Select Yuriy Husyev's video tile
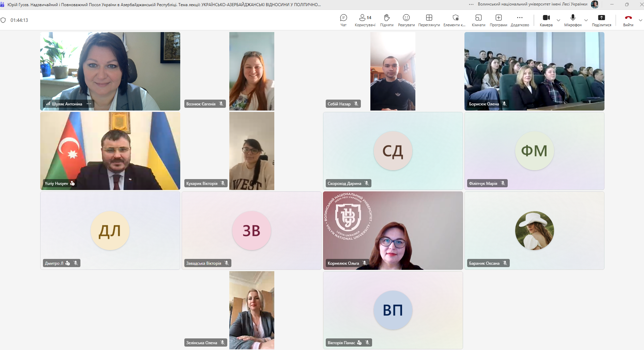 [x=110, y=151]
